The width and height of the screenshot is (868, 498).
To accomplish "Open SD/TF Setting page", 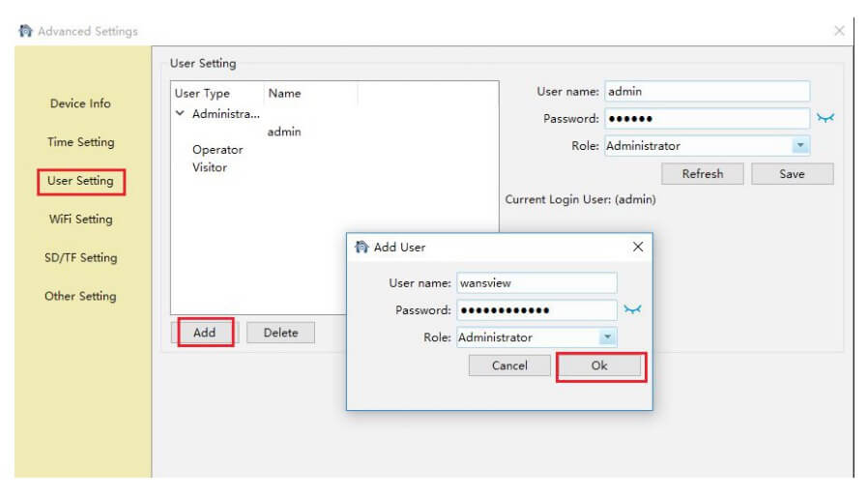I will 81,257.
